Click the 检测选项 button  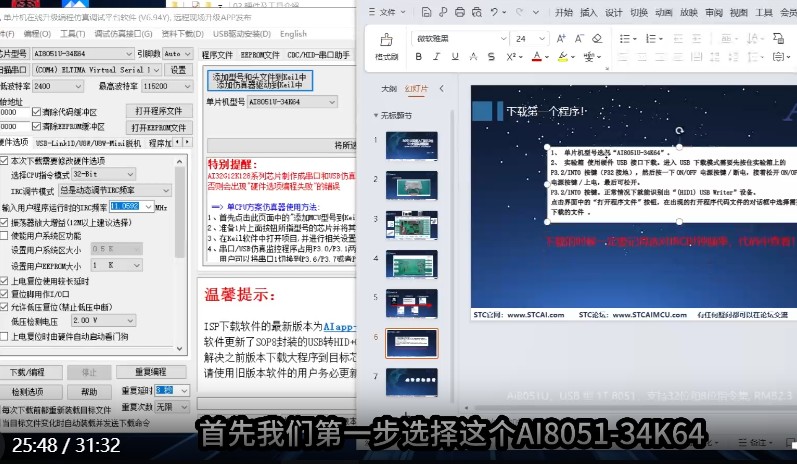(30, 392)
